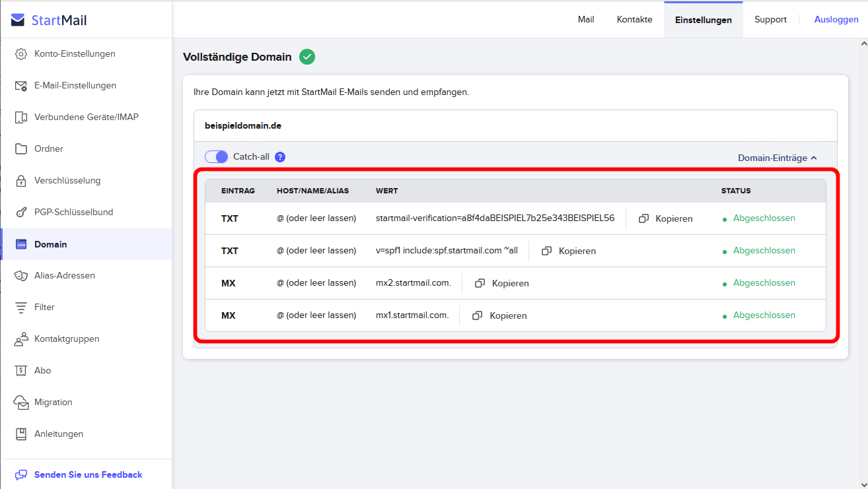The width and height of the screenshot is (868, 489).
Task: Click the StartMail logo
Action: coord(50,20)
